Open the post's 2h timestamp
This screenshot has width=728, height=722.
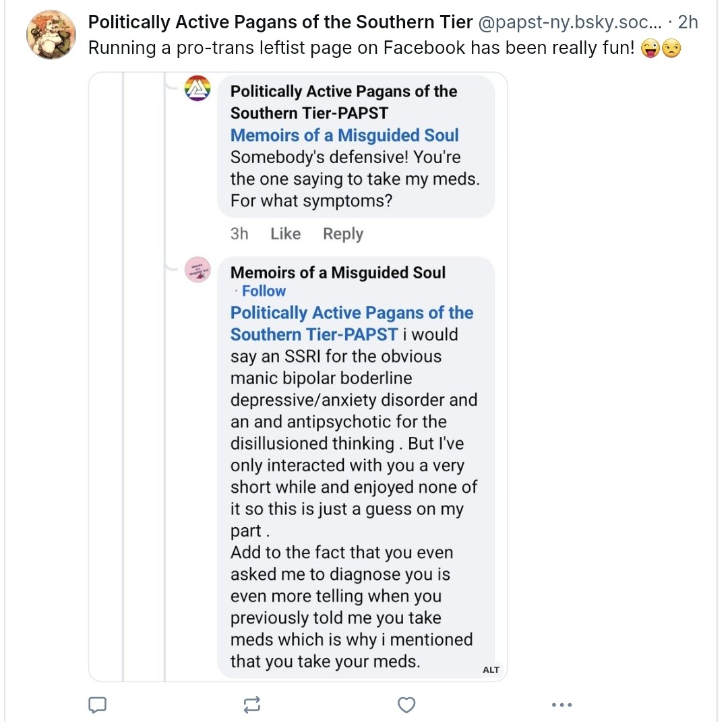(x=688, y=22)
